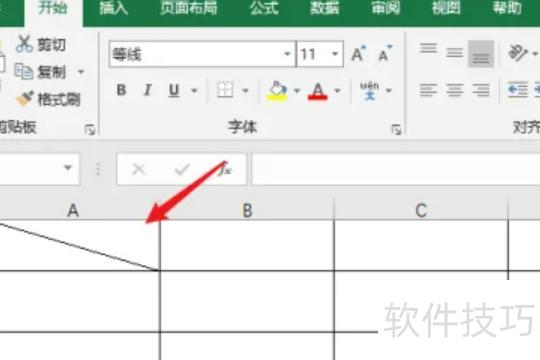This screenshot has width=540, height=360.
Task: Open the underline style dropdown arrow
Action: (x=194, y=91)
